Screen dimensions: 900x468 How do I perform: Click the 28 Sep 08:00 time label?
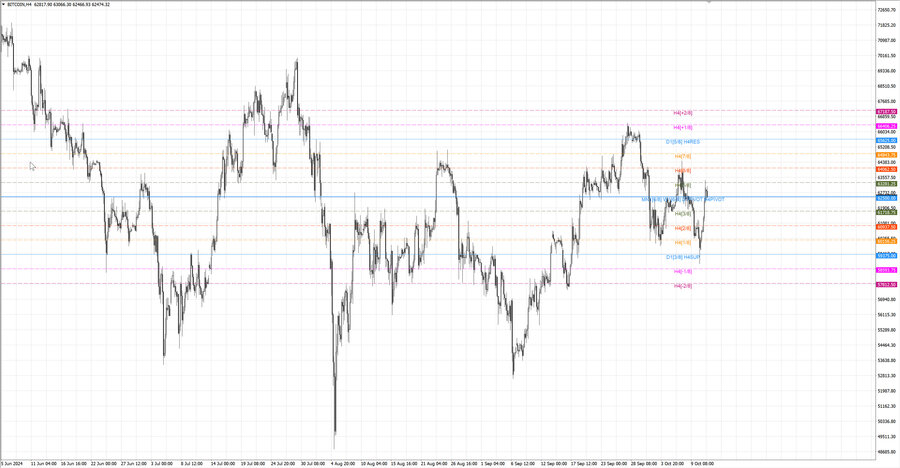click(x=644, y=463)
